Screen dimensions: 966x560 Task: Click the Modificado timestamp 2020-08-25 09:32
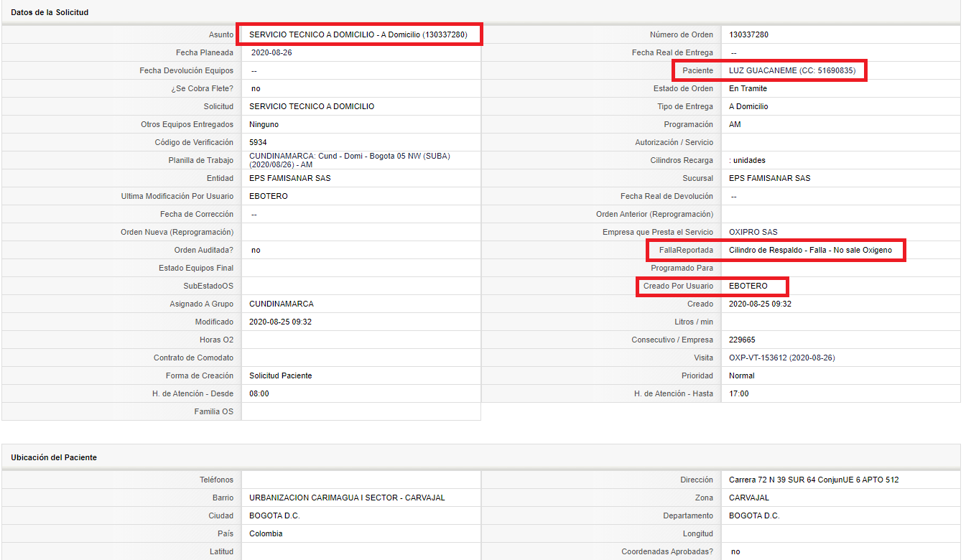(x=280, y=322)
